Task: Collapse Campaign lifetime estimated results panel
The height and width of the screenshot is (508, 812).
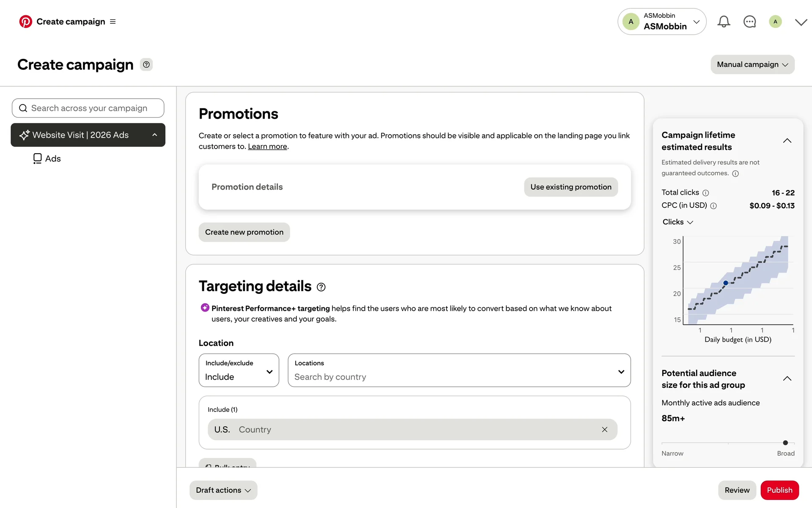Action: click(x=787, y=141)
